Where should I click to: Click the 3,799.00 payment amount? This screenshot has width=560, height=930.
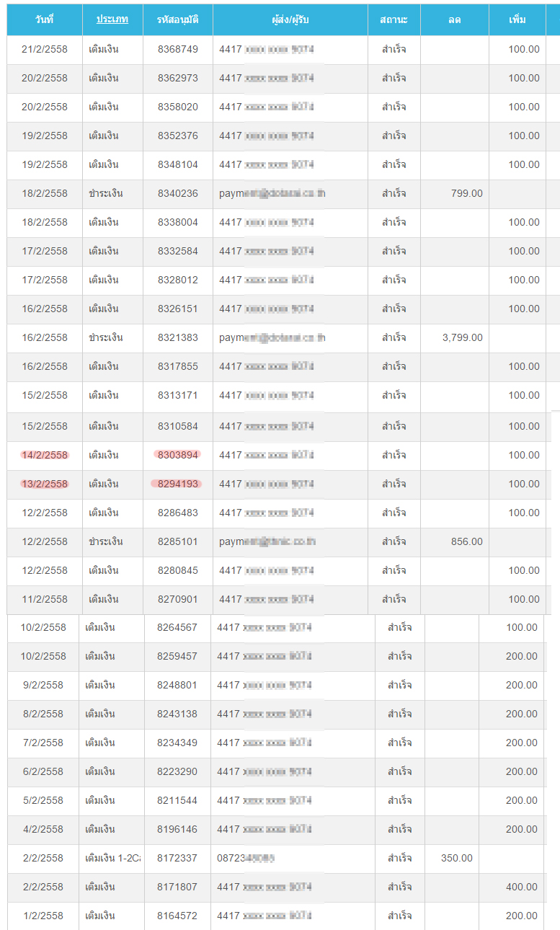(463, 337)
